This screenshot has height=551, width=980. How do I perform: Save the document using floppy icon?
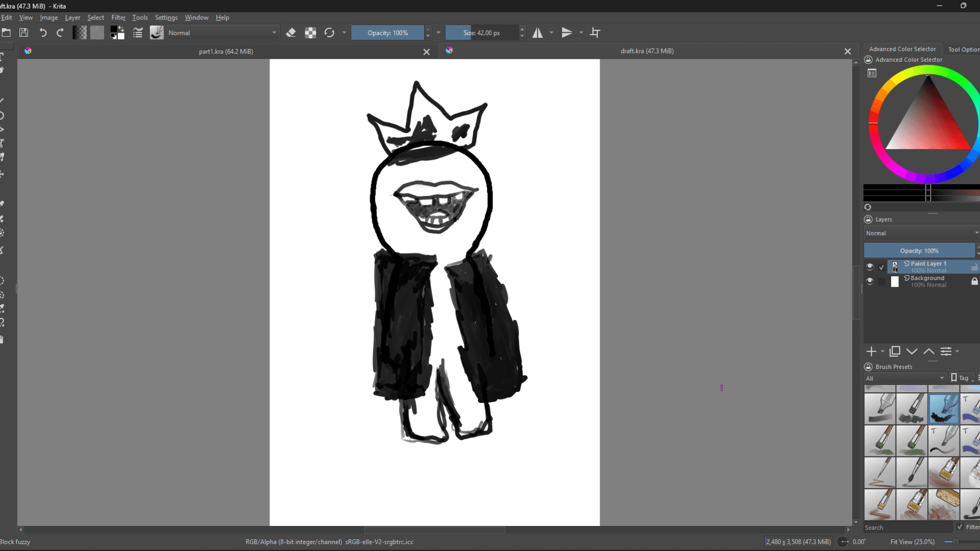pos(23,33)
